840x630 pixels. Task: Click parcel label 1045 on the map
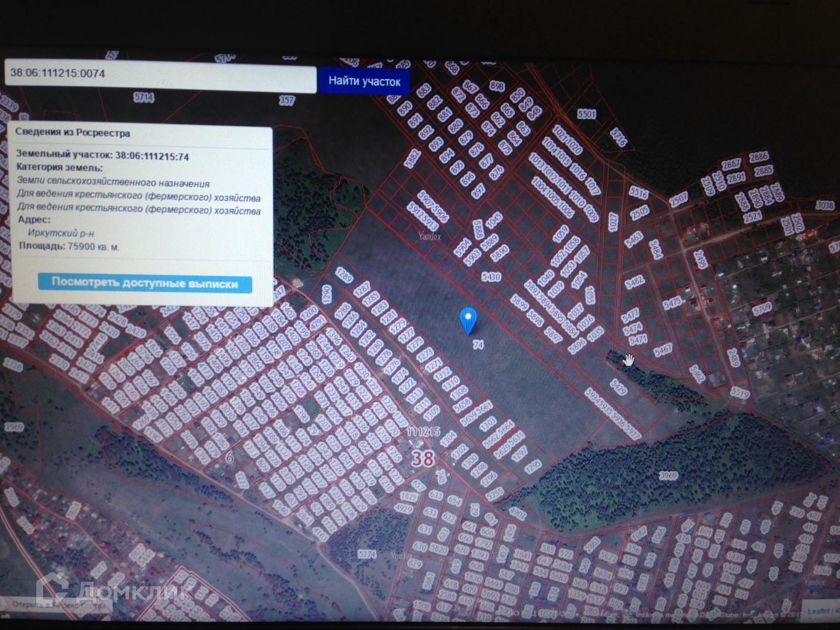click(494, 220)
